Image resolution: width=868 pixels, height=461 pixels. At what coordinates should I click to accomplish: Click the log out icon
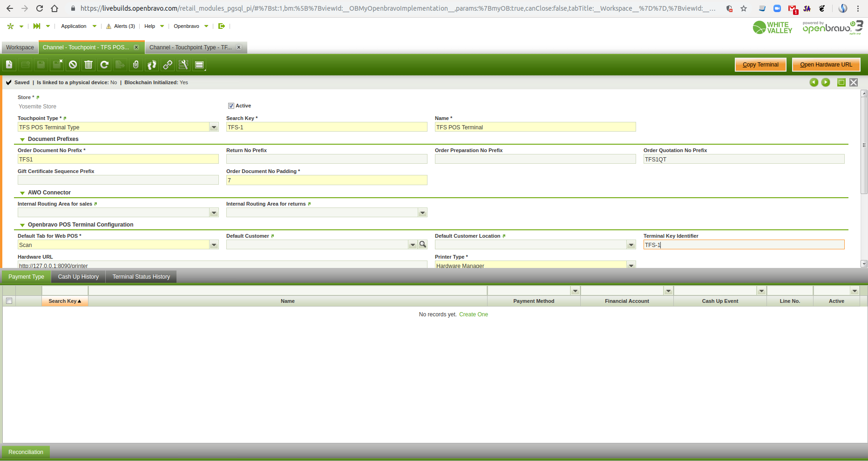[222, 26]
